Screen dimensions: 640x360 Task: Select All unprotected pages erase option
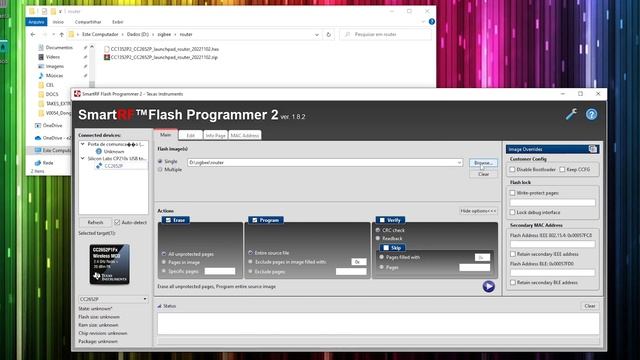pyautogui.click(x=164, y=254)
